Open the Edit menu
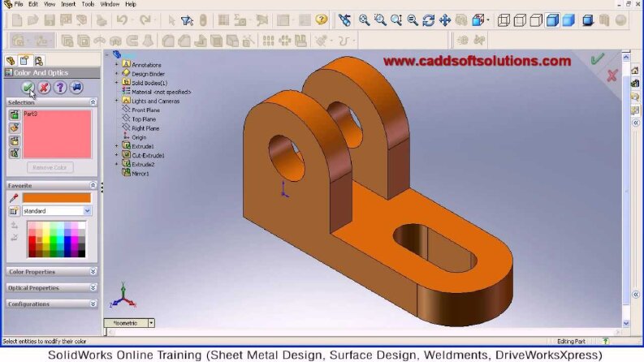Screen dimensions: 644x362 [32, 4]
